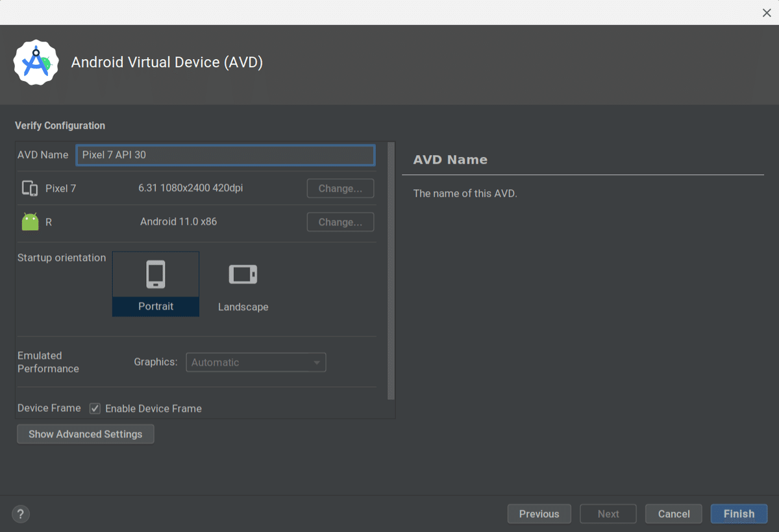Open help with the question mark icon
Image resolution: width=779 pixels, height=532 pixels.
(x=21, y=514)
